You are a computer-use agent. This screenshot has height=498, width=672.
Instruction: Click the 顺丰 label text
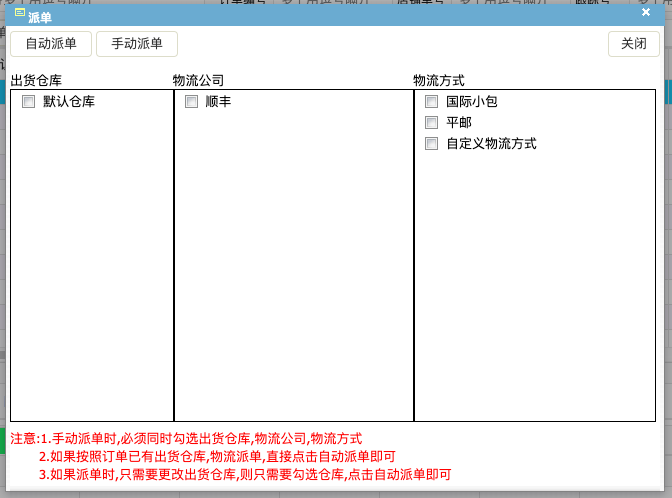(x=218, y=102)
